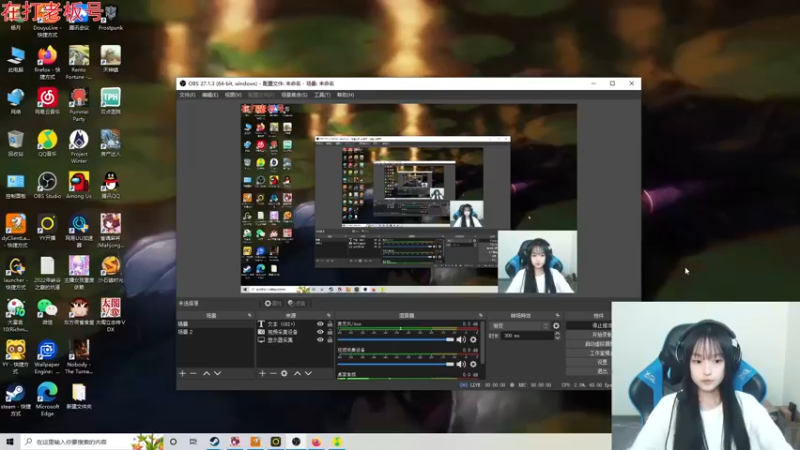Open the Firefox desktop shortcut
This screenshot has width=800, height=450.
tap(47, 63)
